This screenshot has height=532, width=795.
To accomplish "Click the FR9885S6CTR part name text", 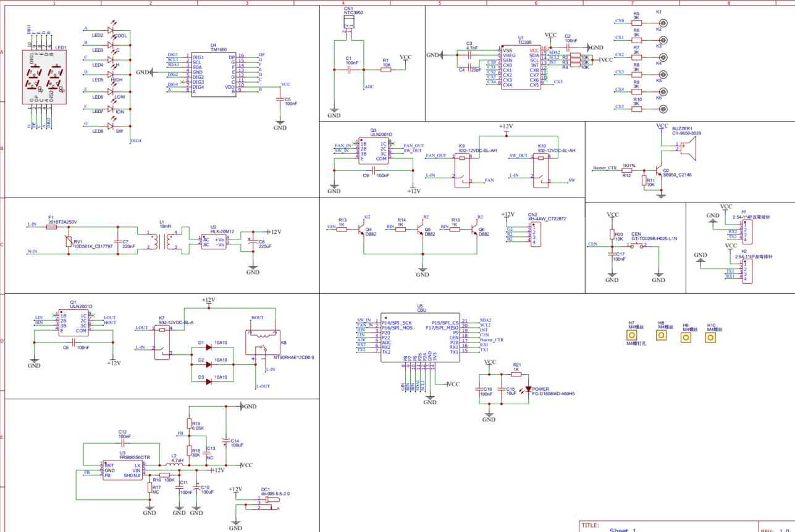I will (135, 457).
